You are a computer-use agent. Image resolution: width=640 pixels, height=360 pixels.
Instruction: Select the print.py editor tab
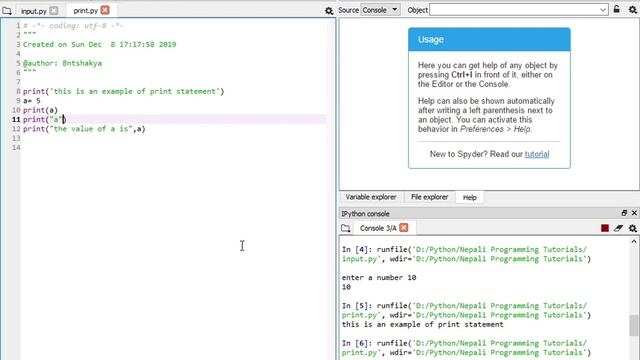[x=86, y=11]
